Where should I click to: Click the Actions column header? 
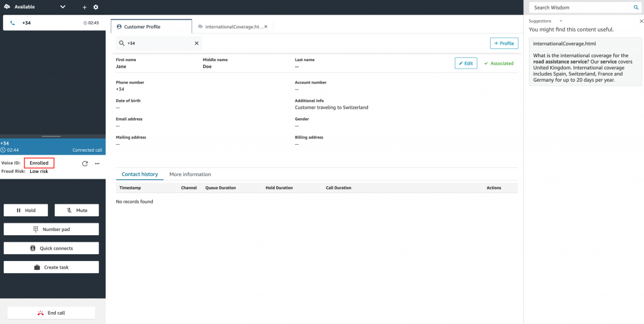pos(494,187)
